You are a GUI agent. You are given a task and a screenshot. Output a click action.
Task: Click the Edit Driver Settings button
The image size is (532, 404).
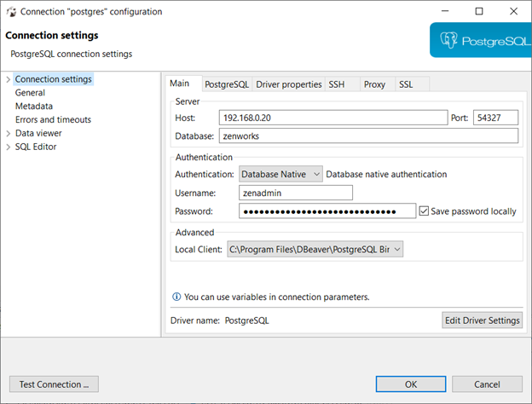tap(482, 320)
